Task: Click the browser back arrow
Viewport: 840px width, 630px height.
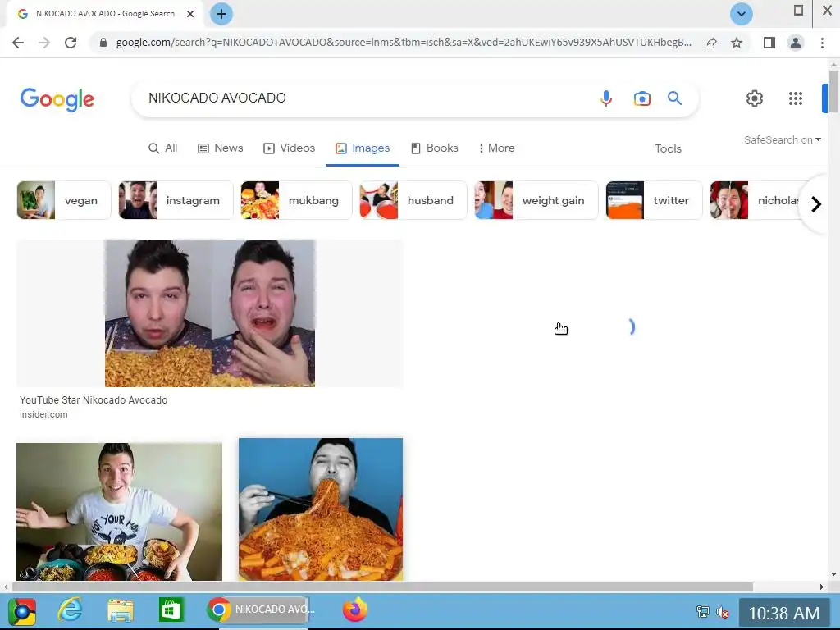Action: coord(18,43)
